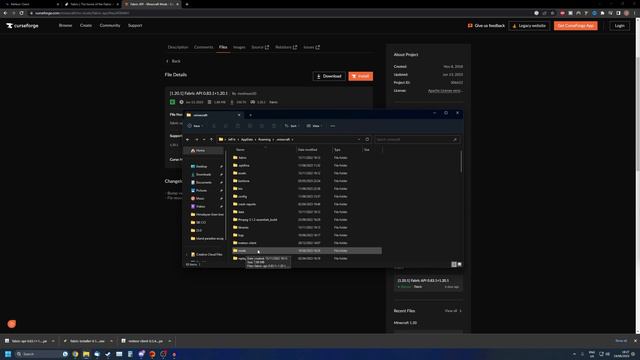Viewport: 640px width, 360px height.
Task: Click the Explorer up-directory arrow
Action: click(x=211, y=140)
